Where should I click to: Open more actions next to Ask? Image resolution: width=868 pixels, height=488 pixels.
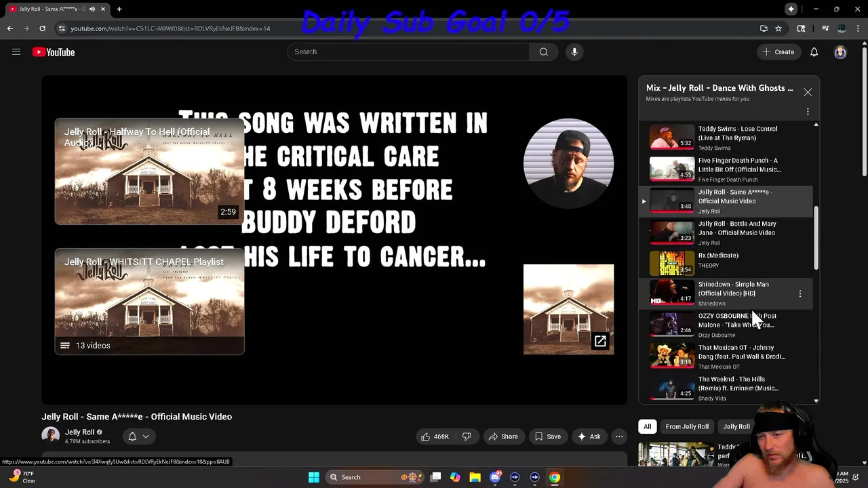coord(619,436)
